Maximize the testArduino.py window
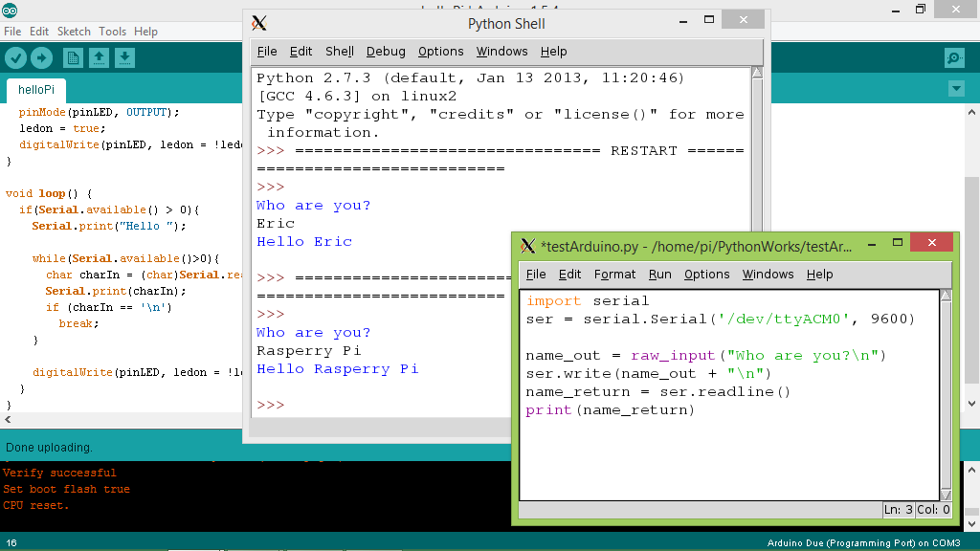Image resolution: width=980 pixels, height=551 pixels. tap(898, 242)
